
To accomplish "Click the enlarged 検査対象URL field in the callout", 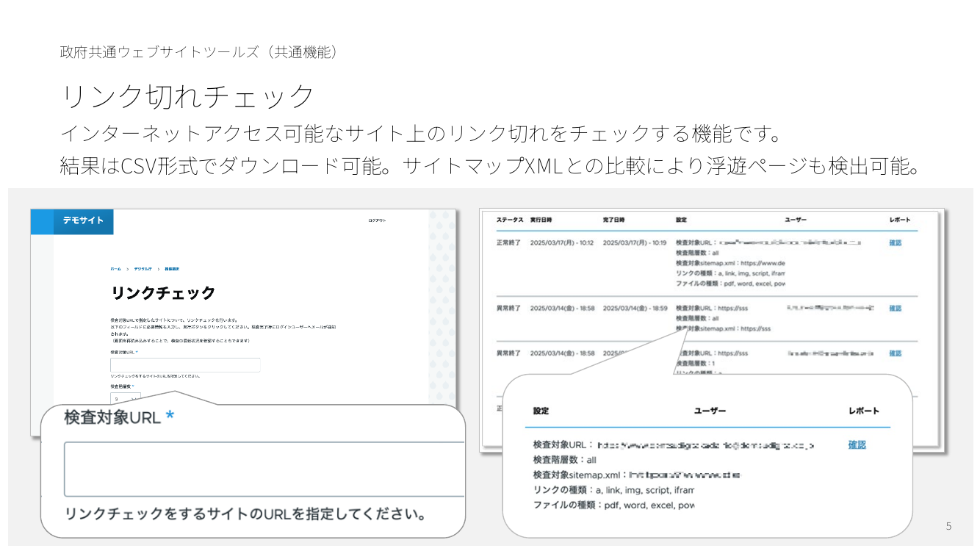I will 264,469.
